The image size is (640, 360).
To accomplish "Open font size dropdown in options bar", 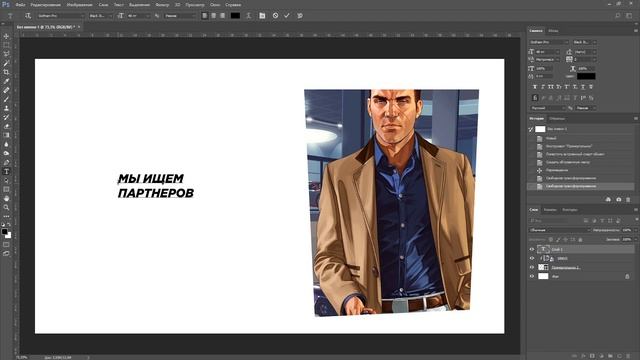I will click(x=138, y=16).
